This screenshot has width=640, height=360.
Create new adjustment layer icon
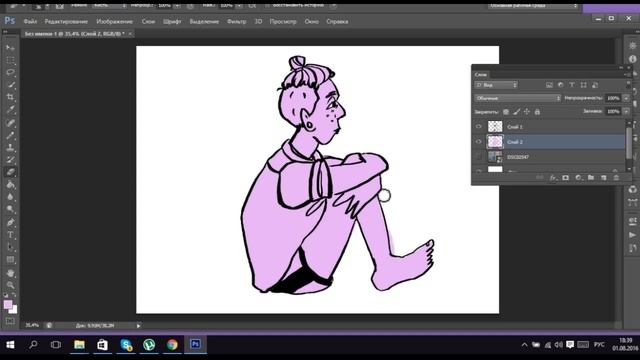(578, 178)
